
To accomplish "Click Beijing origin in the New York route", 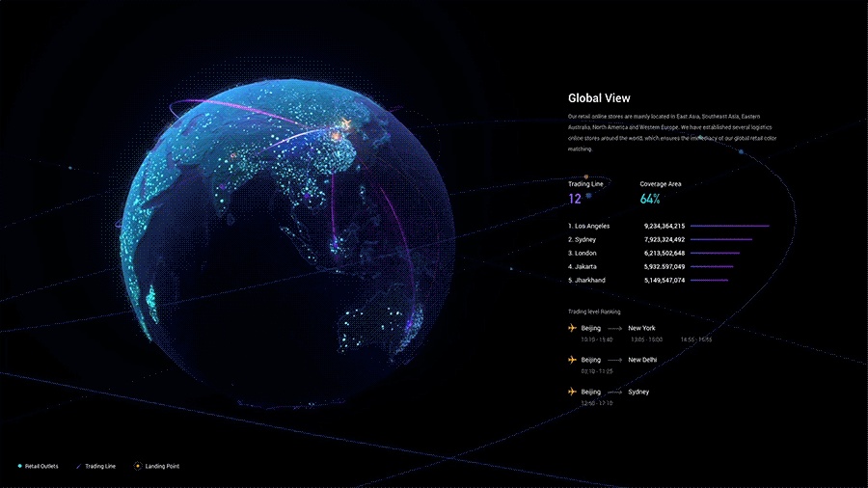I will coord(590,328).
